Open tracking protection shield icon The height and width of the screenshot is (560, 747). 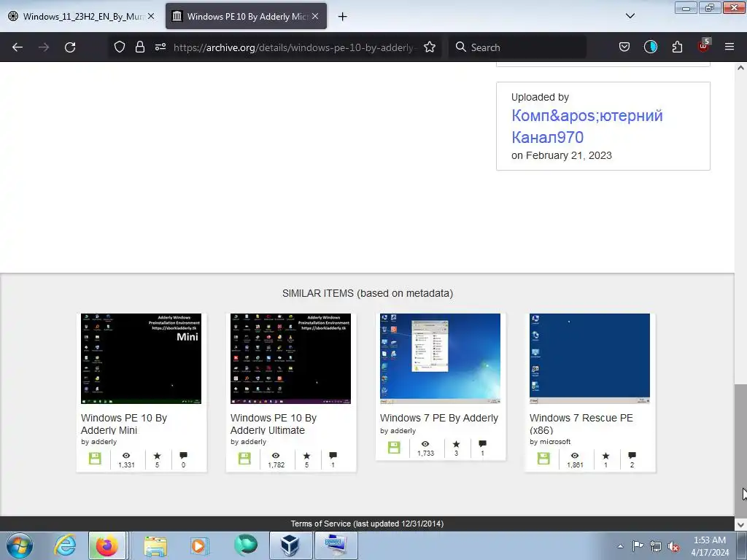[120, 47]
